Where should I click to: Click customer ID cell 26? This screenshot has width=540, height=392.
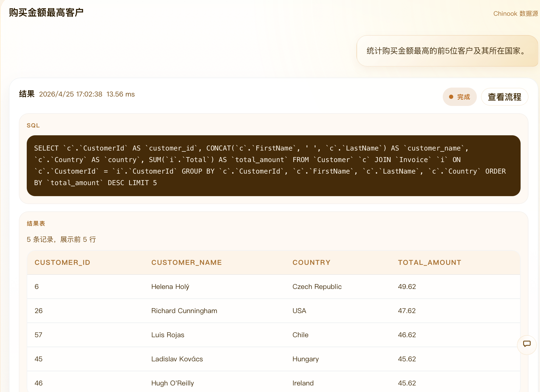coord(39,311)
